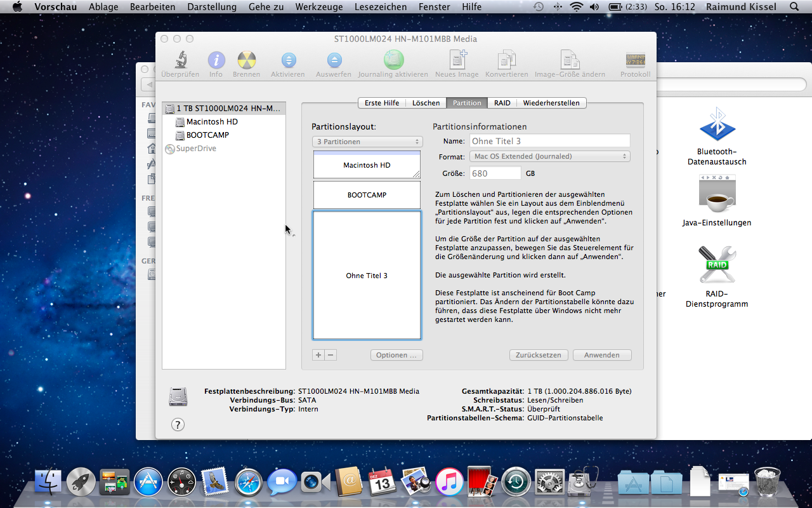Viewport: 812px width, 508px height.
Task: Open the Lesezeichen menu
Action: click(x=381, y=7)
